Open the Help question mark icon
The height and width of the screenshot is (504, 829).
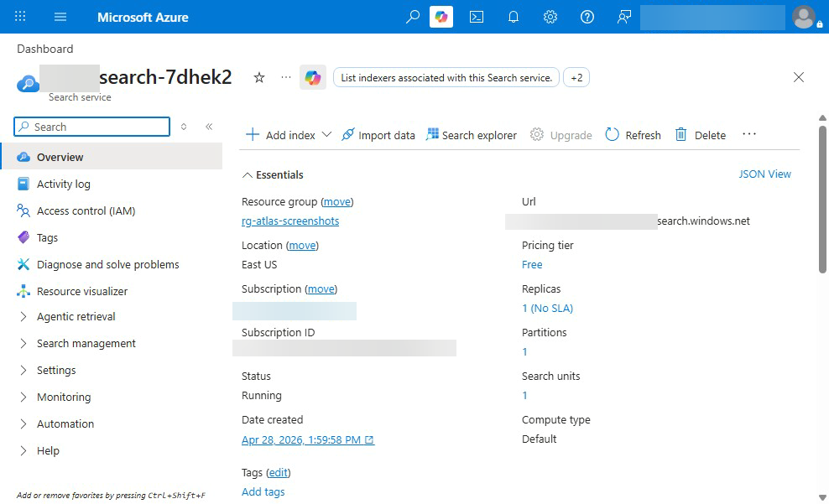pos(587,17)
